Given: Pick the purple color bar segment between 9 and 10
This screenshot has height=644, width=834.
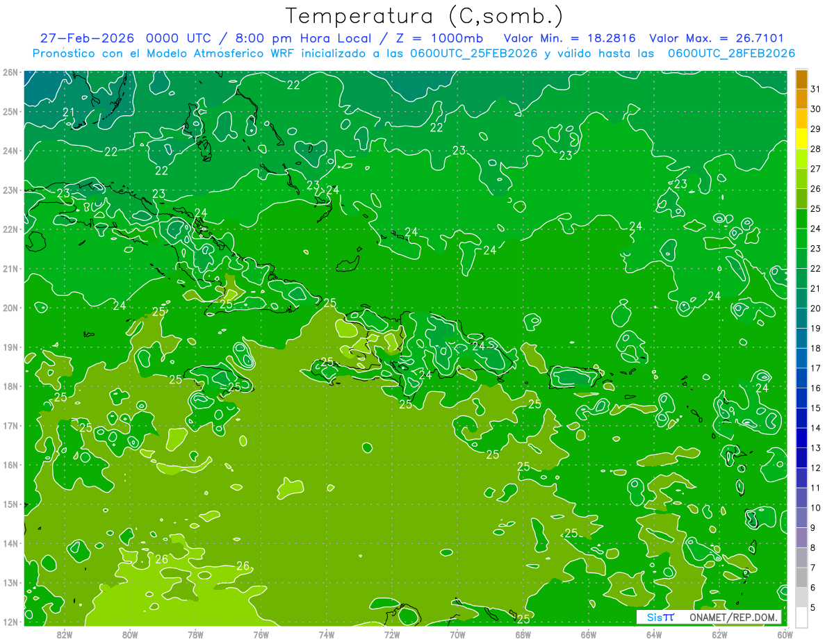Looking at the screenshot, I should (801, 518).
